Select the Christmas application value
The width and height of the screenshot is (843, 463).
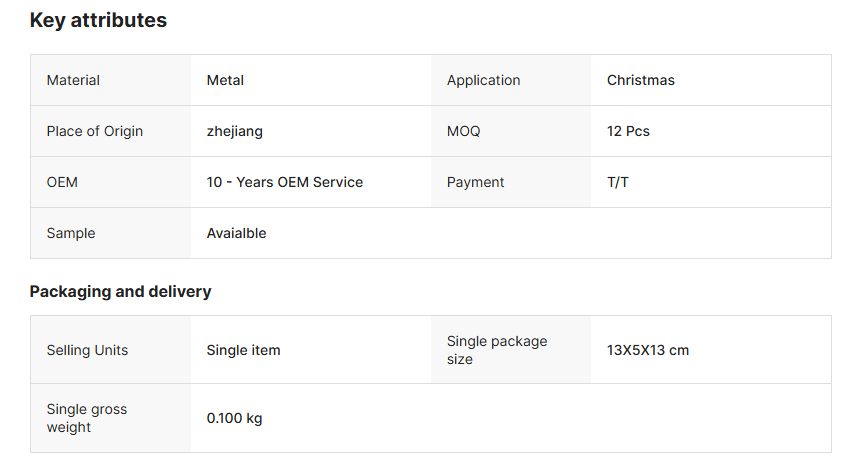point(640,80)
